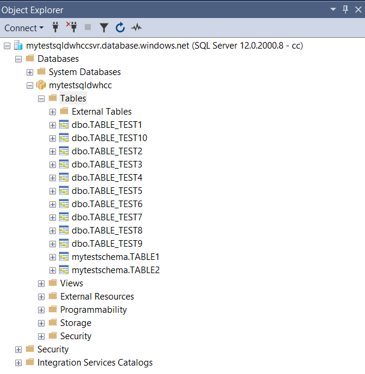365x374 pixels.
Task: Close the Object Explorer panel
Action: tap(358, 9)
